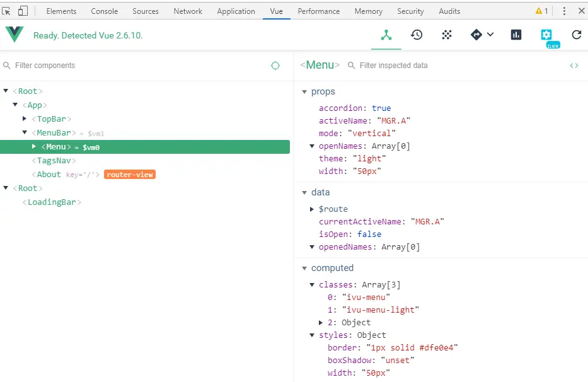Click the mode value "vertical"
The width and height of the screenshot is (588, 382).
coord(372,133)
